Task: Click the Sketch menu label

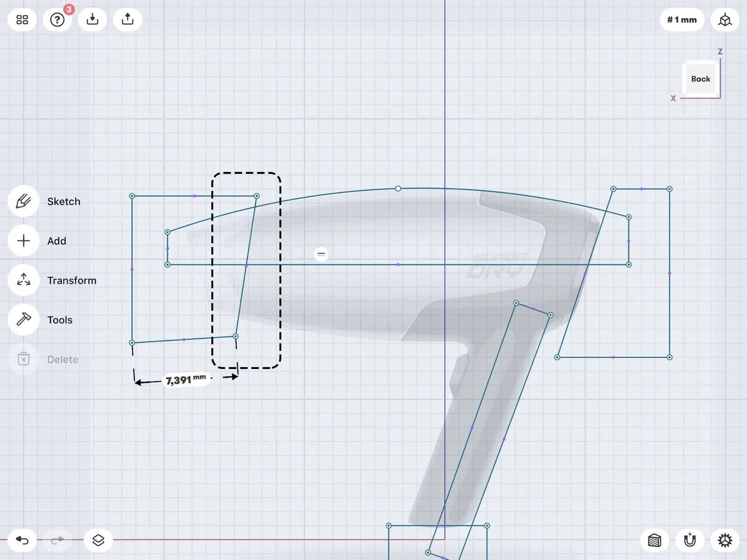Action: [x=64, y=201]
